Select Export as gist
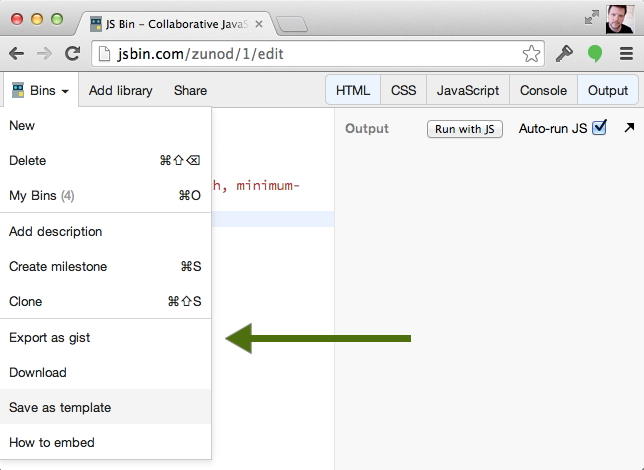Image resolution: width=644 pixels, height=470 pixels. point(50,338)
